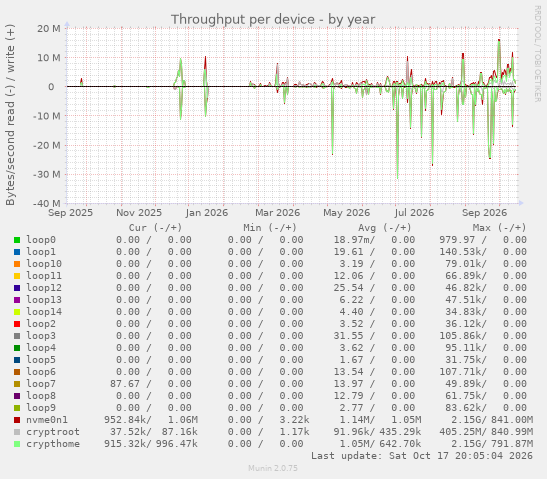Click the Min (-/+) column header

tap(270, 228)
